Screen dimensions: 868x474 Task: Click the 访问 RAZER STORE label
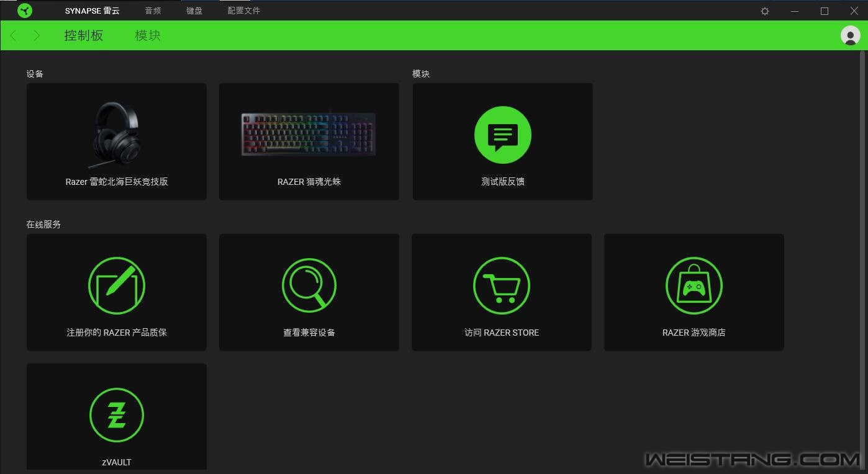point(502,333)
